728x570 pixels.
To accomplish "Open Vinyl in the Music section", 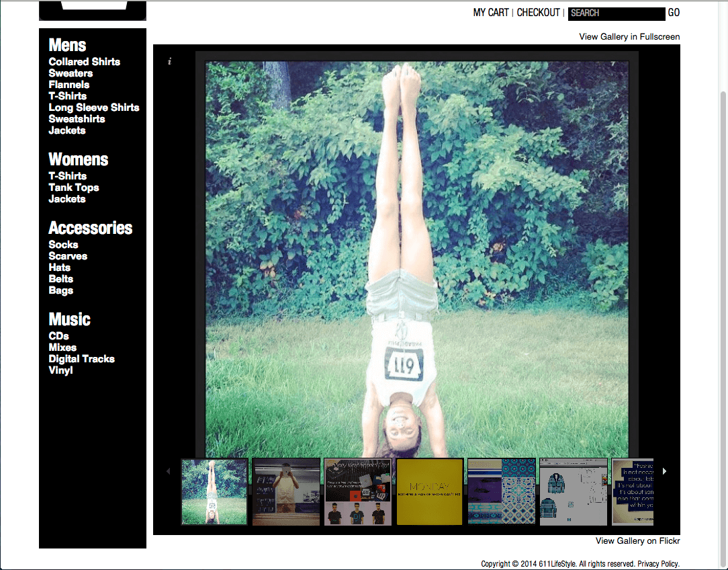I will tap(60, 370).
